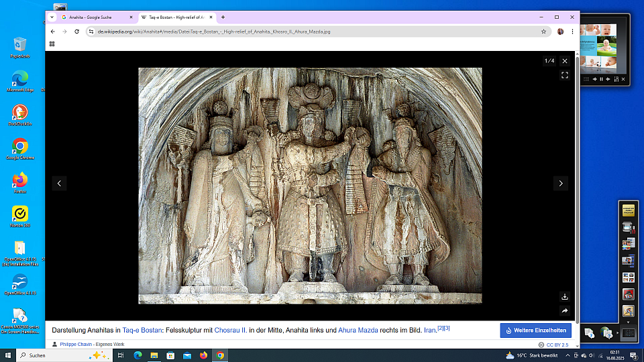Launch Microsoft Edge from desktop

pyautogui.click(x=19, y=81)
